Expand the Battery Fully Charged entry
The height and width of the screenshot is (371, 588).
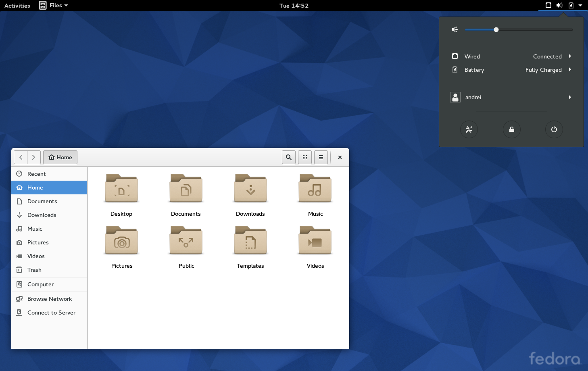tap(511, 70)
